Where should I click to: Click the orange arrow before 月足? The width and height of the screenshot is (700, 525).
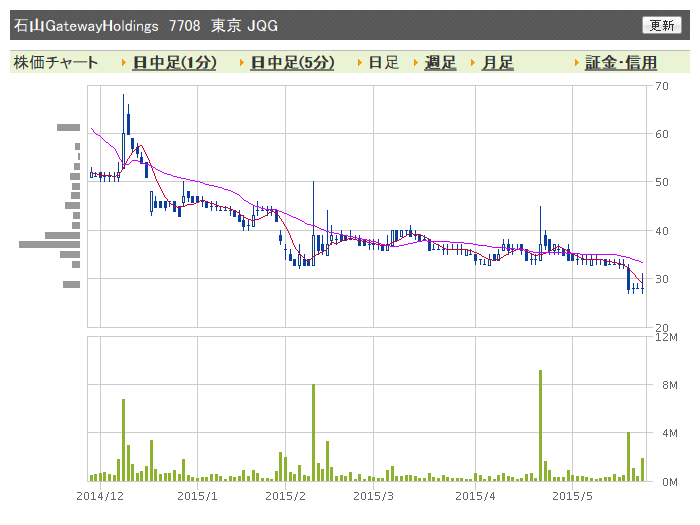tap(473, 63)
